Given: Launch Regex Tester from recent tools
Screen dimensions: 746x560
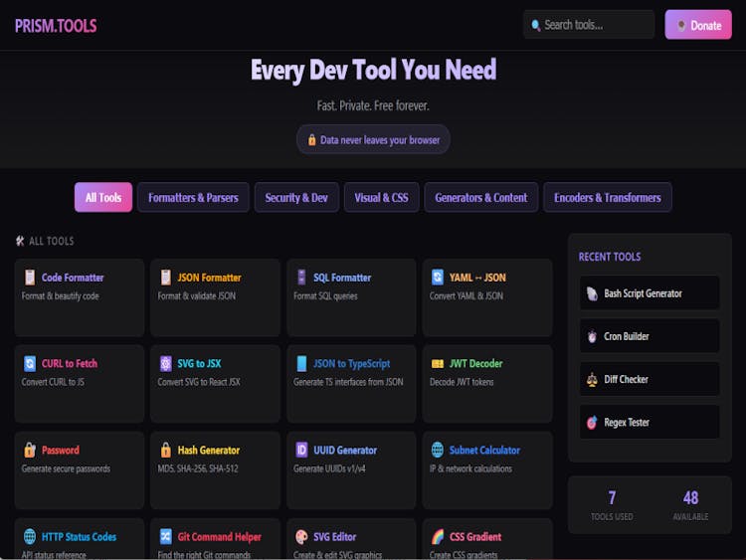Looking at the screenshot, I should point(650,422).
